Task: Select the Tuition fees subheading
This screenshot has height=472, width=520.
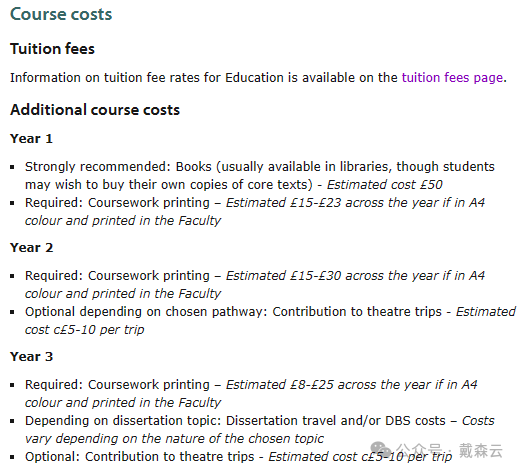Action: coord(52,49)
